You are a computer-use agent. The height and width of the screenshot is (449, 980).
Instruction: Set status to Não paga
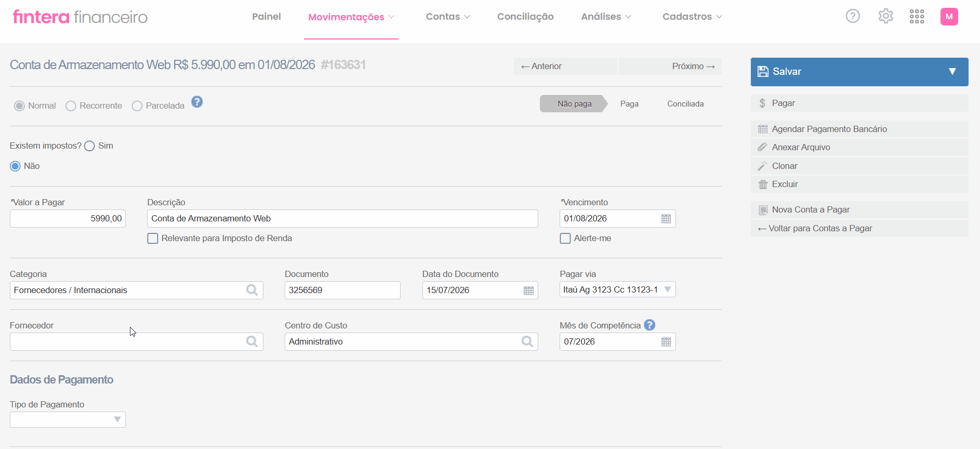click(574, 104)
